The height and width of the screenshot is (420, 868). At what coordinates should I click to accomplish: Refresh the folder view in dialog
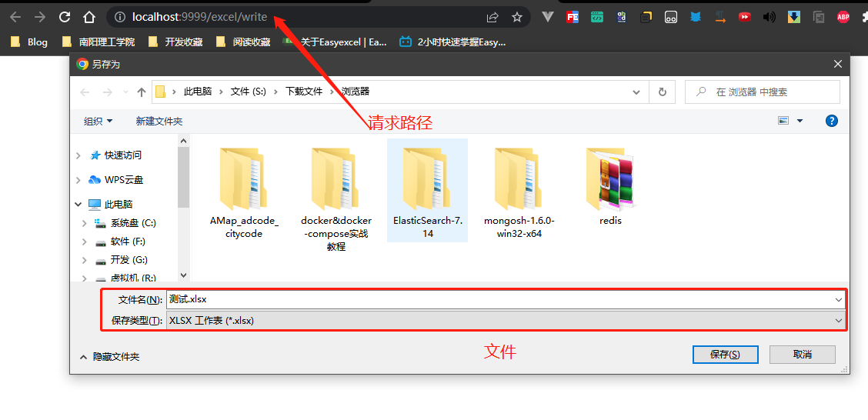click(x=662, y=92)
